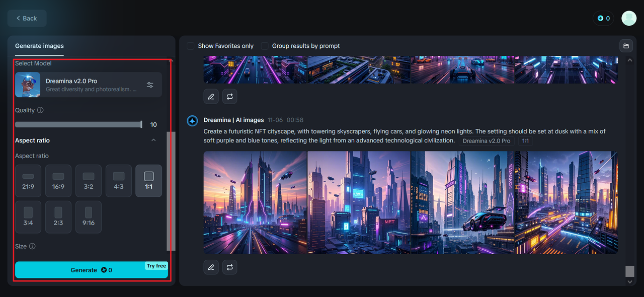Adjust the Quality slider handle
This screenshot has width=644, height=297.
[141, 124]
